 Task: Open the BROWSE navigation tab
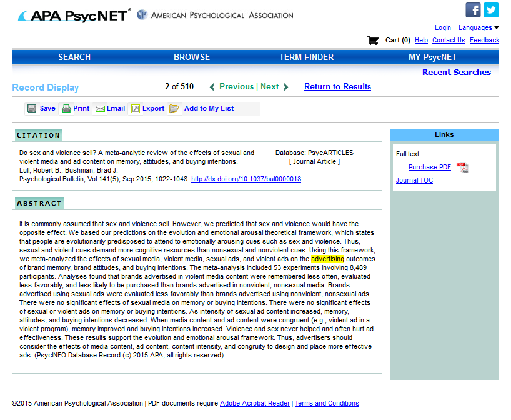[192, 57]
